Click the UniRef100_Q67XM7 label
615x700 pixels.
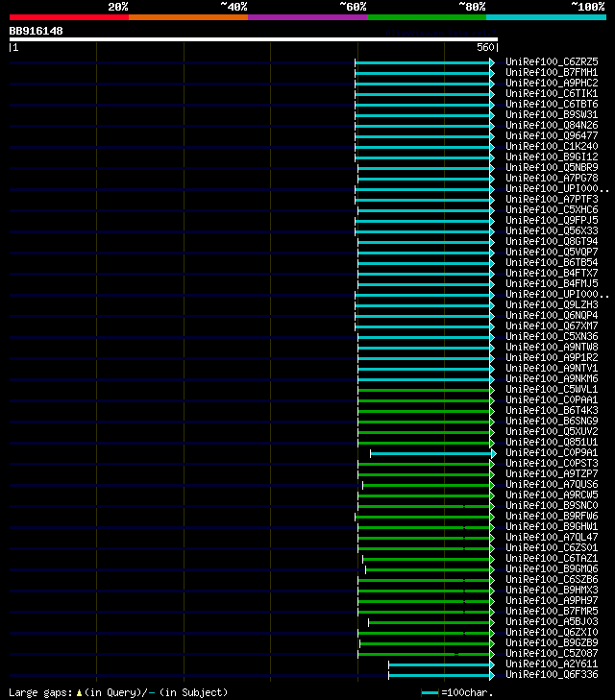pyautogui.click(x=552, y=326)
